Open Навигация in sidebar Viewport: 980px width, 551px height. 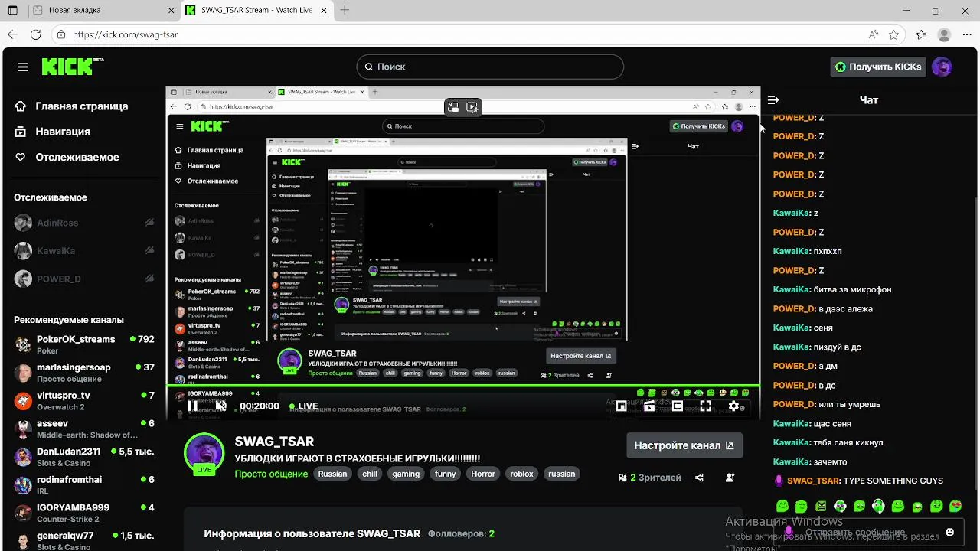(53, 132)
